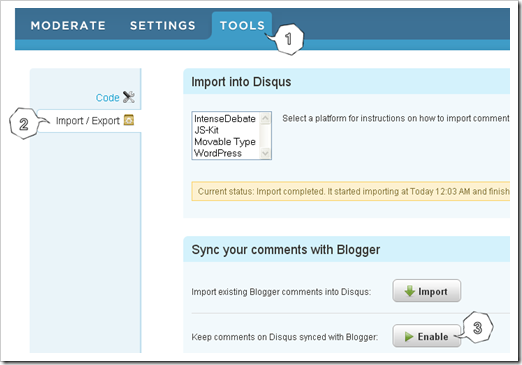
Task: Choose IntenseDebate in the platform list
Action: [225, 119]
